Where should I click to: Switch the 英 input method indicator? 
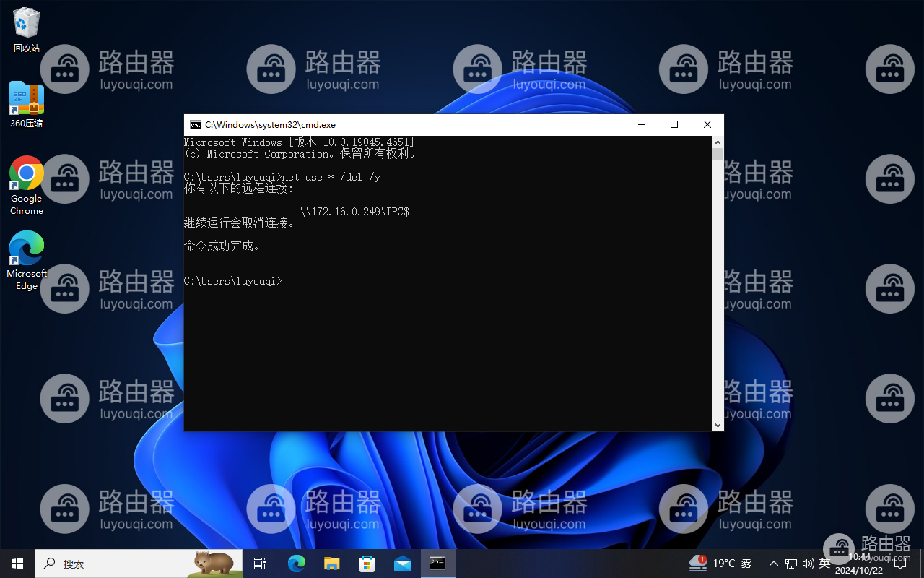[824, 564]
